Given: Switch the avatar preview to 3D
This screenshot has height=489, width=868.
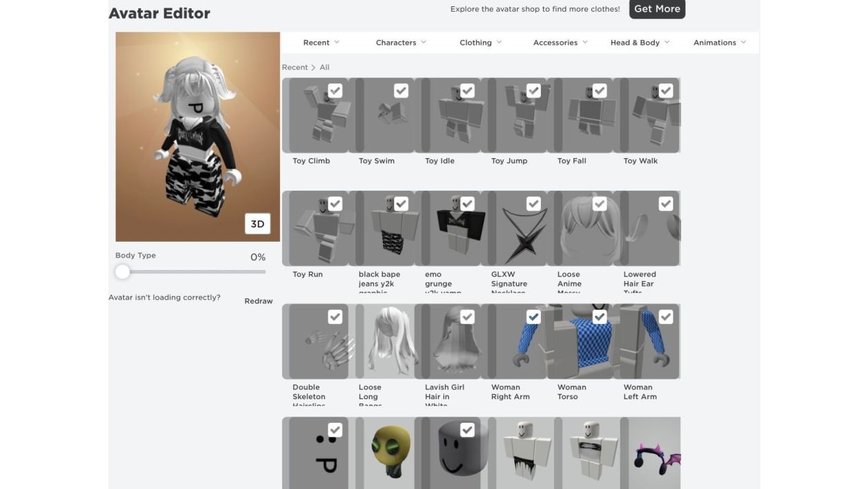Looking at the screenshot, I should [257, 224].
